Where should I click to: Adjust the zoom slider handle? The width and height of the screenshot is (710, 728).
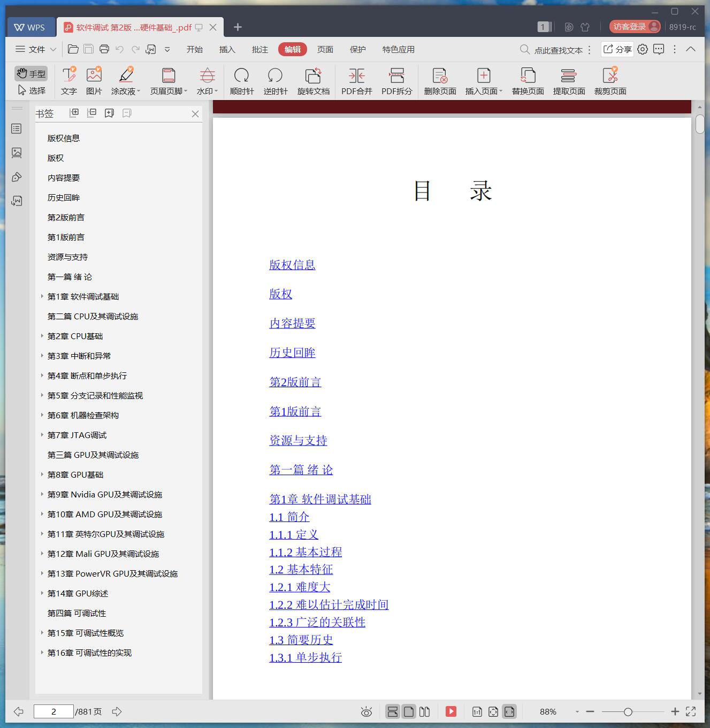point(628,711)
